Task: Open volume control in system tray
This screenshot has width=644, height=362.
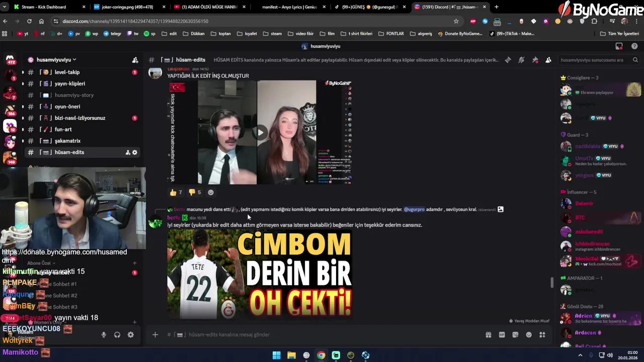Action: pyautogui.click(x=610, y=355)
